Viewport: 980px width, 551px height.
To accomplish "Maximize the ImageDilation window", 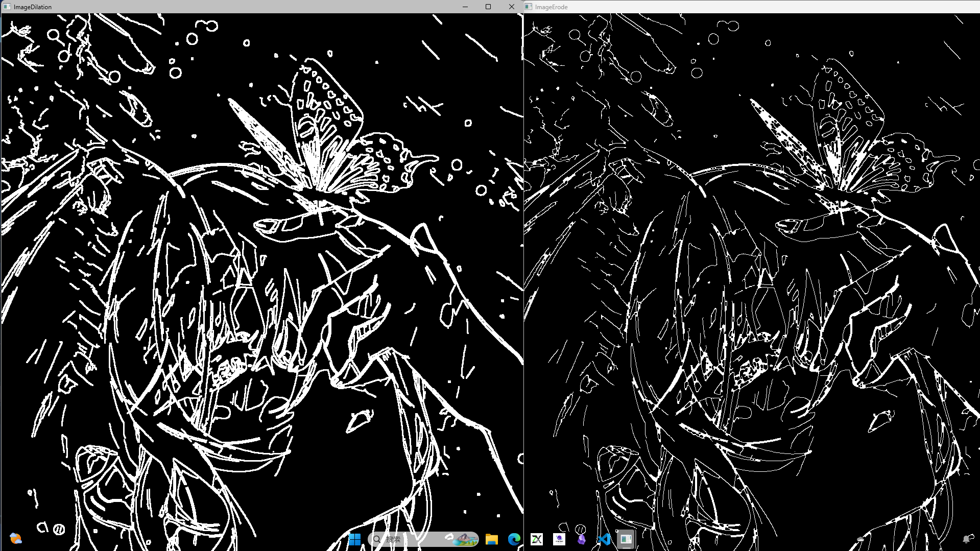I will click(x=488, y=7).
